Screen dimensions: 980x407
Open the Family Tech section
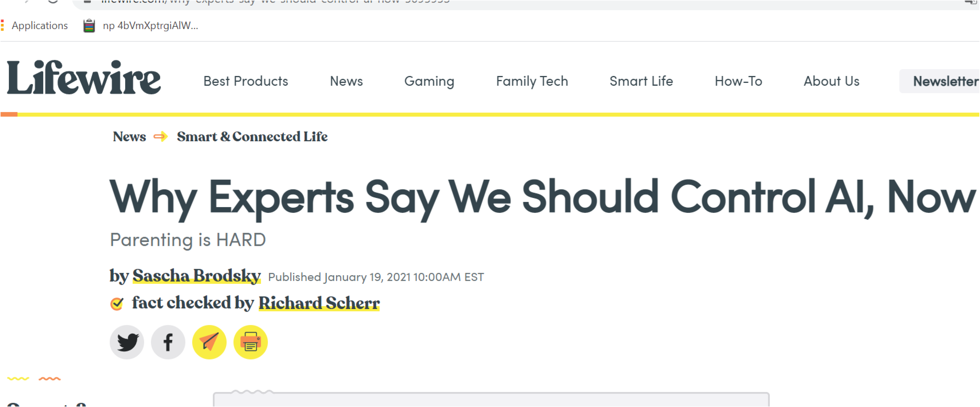532,81
